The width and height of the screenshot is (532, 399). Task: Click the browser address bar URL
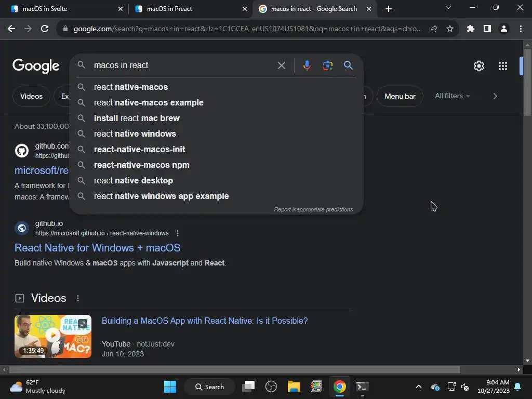point(248,29)
